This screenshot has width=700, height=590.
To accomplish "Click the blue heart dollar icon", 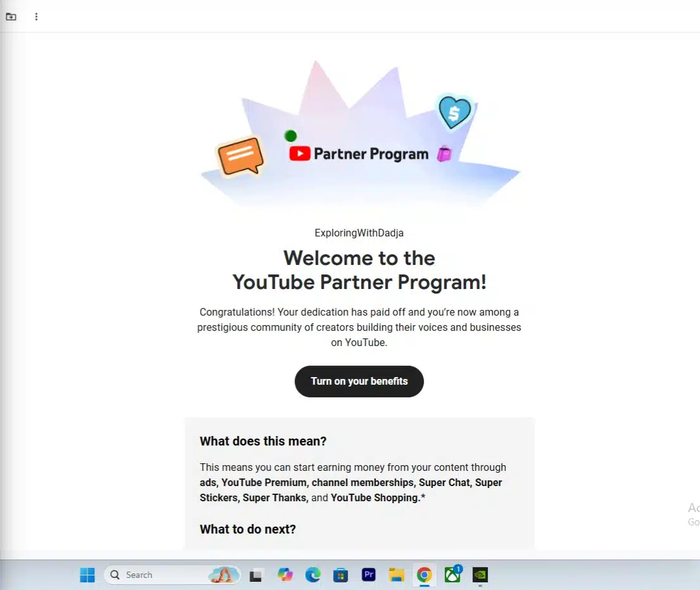I will click(x=454, y=113).
